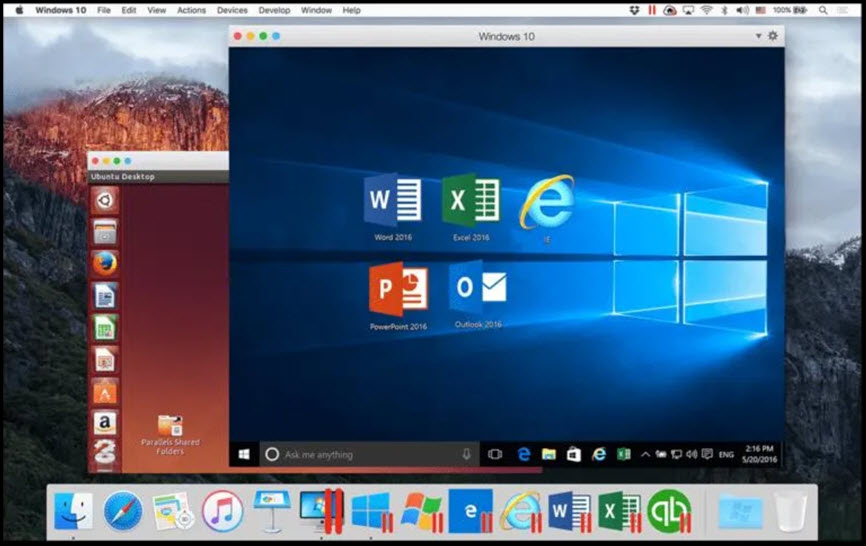The image size is (866, 546).
Task: Open the Windows 10 window title dropdown arrow
Action: (x=758, y=36)
